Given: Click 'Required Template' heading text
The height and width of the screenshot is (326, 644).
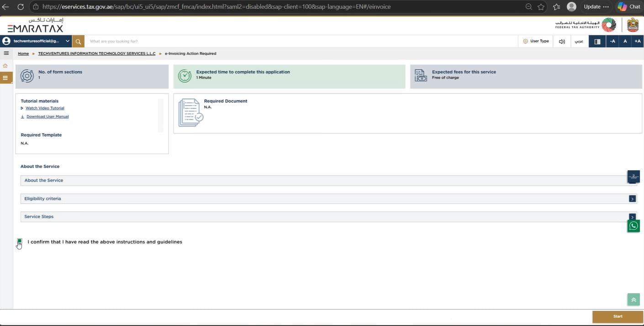Looking at the screenshot, I should tap(41, 135).
